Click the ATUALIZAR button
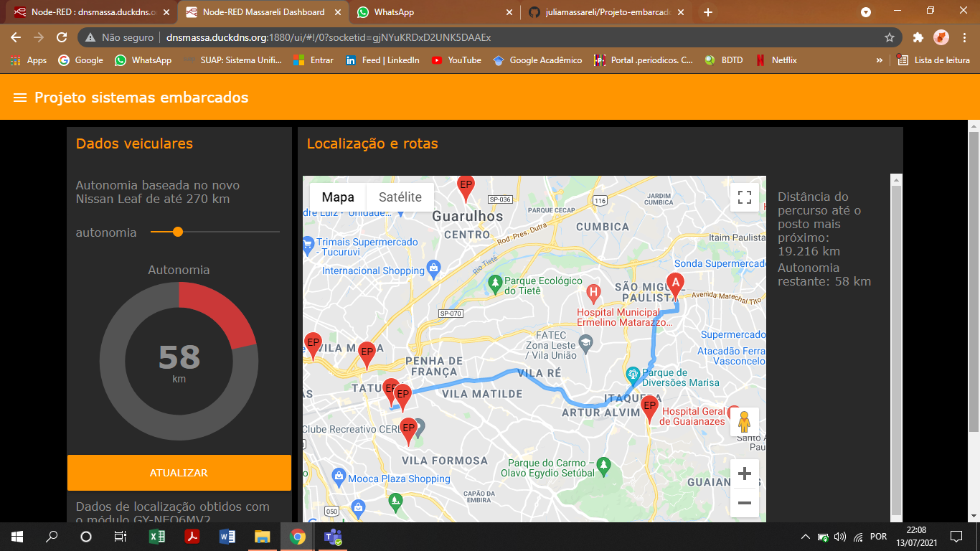980x551 pixels. coord(179,473)
